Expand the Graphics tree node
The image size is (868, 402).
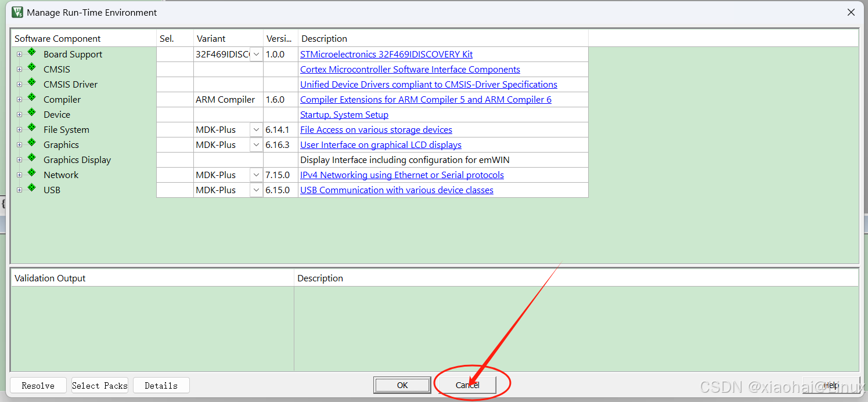coord(19,145)
